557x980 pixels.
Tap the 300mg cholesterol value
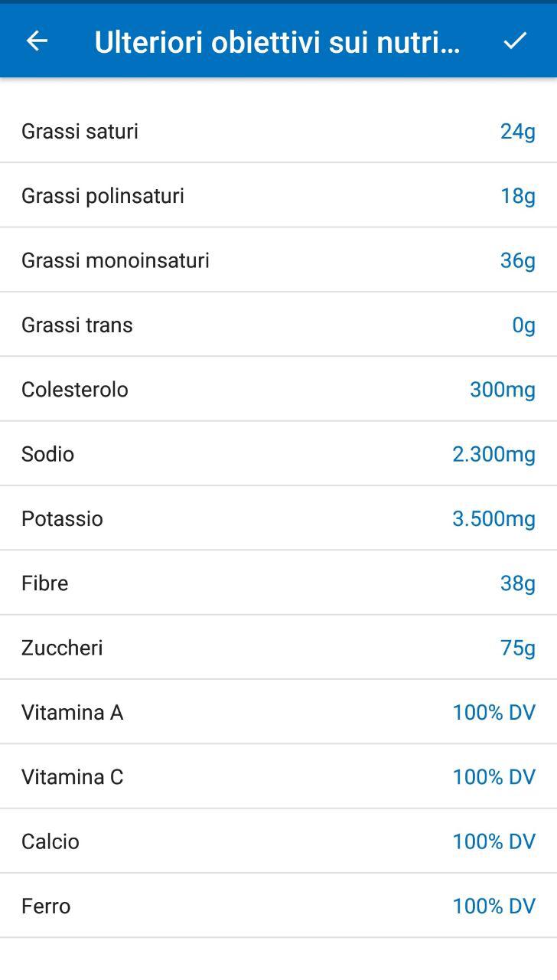[x=502, y=390]
